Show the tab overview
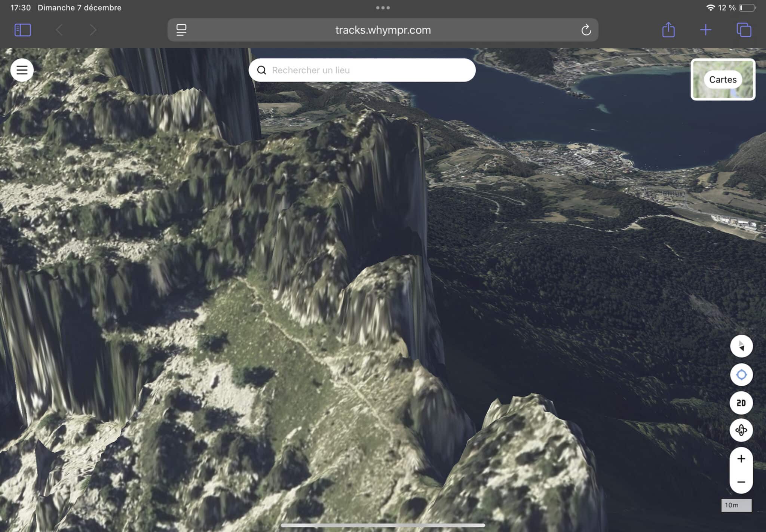This screenshot has width=766, height=532. (x=744, y=30)
